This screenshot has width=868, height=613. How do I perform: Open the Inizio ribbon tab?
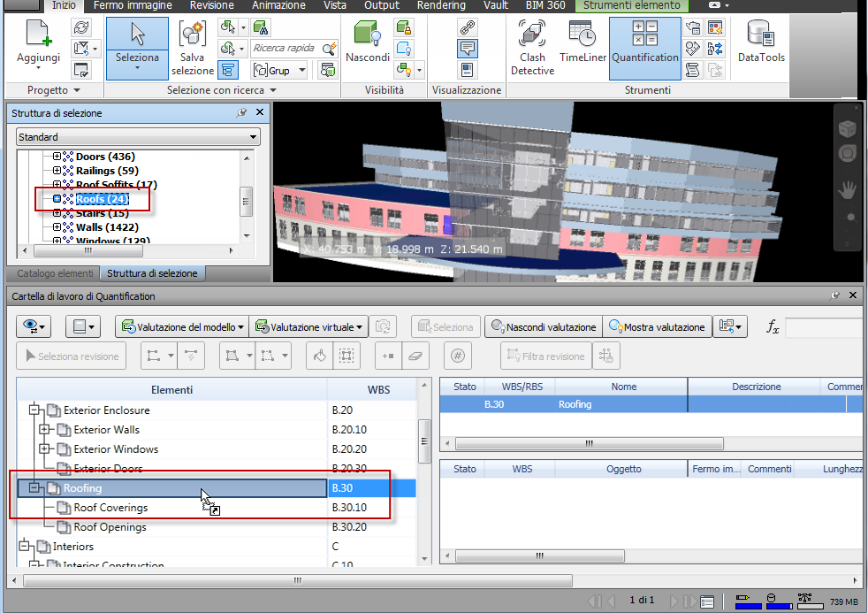click(65, 5)
